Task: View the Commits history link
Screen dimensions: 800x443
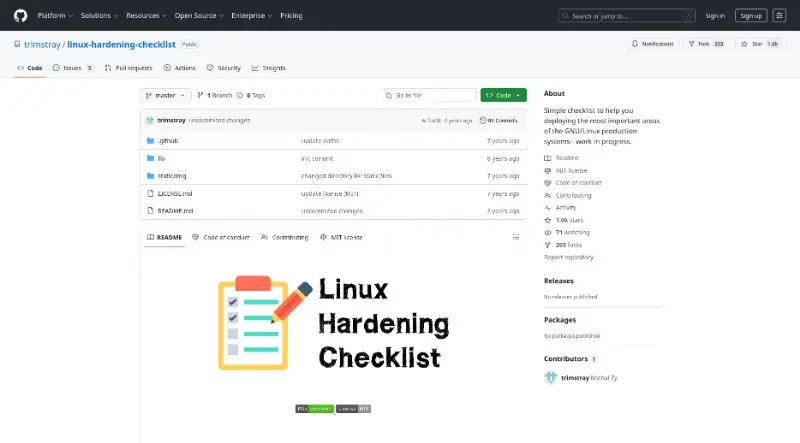Action: tap(498, 120)
